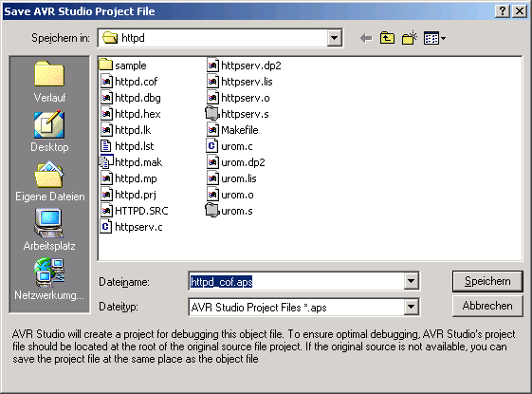The image size is (532, 394).
Task: Select the Makefile entry
Action: point(232,130)
